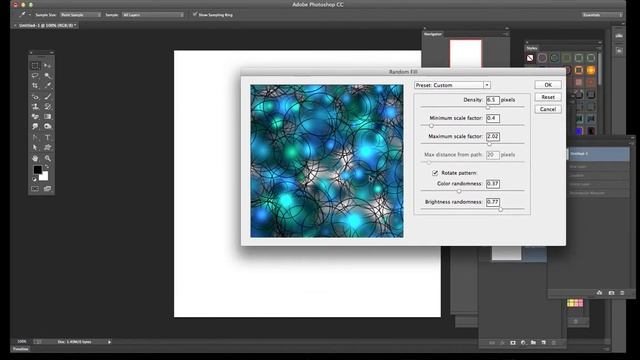Click the Reset button
640x360 pixels.
[x=548, y=97]
